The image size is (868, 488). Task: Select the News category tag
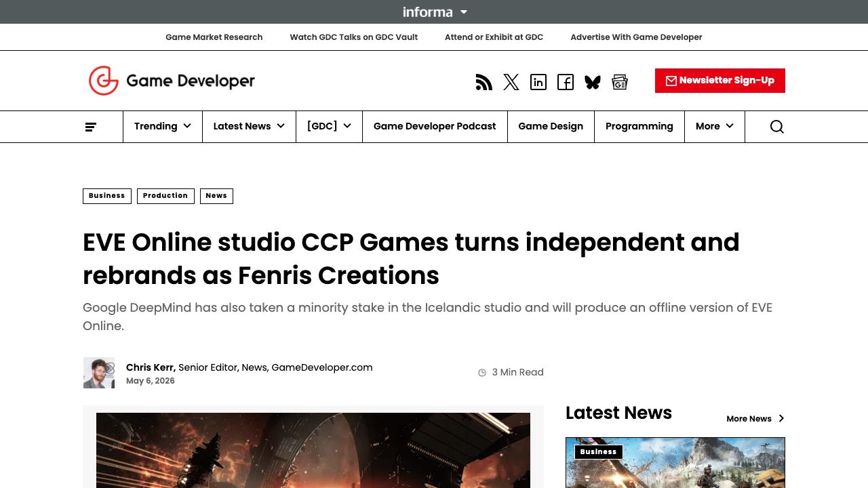(x=216, y=196)
